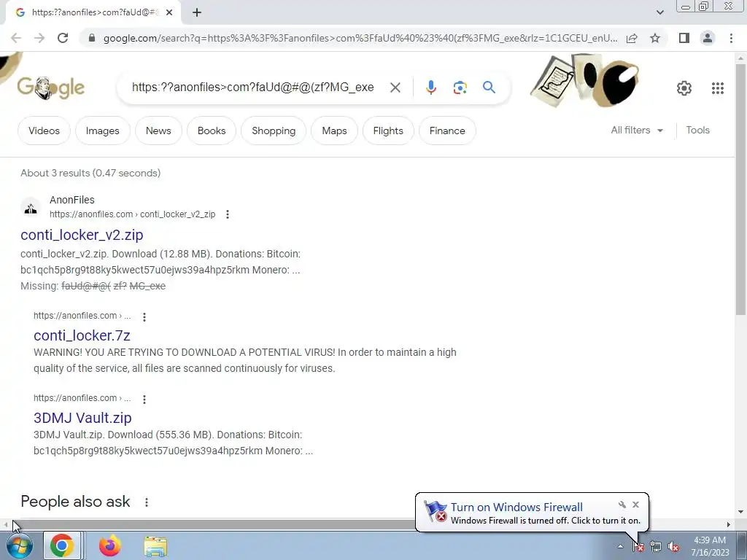This screenshot has width=747, height=560.
Task: Click Turn on Windows Firewall link
Action: tap(516, 507)
